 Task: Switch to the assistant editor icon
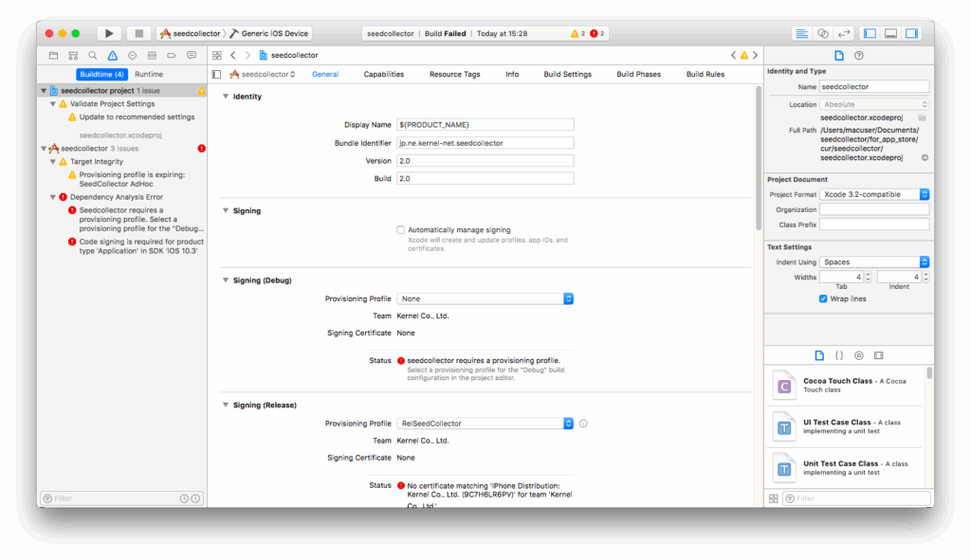click(823, 33)
